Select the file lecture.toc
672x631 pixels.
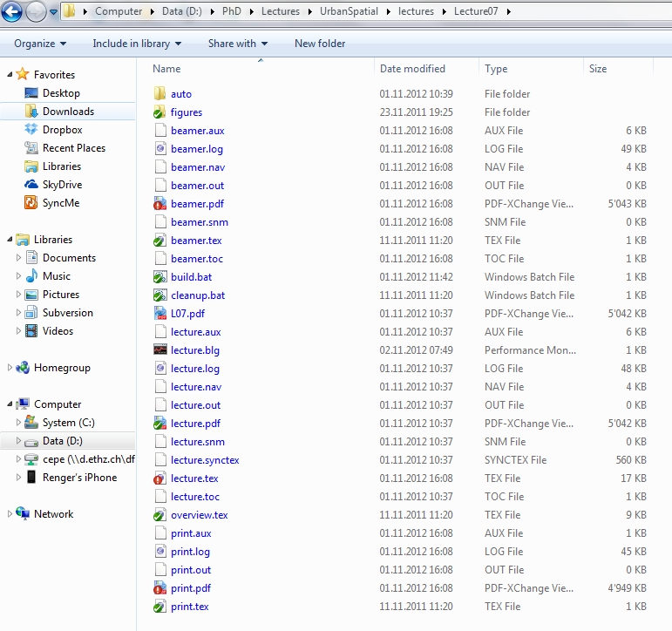pyautogui.click(x=195, y=497)
